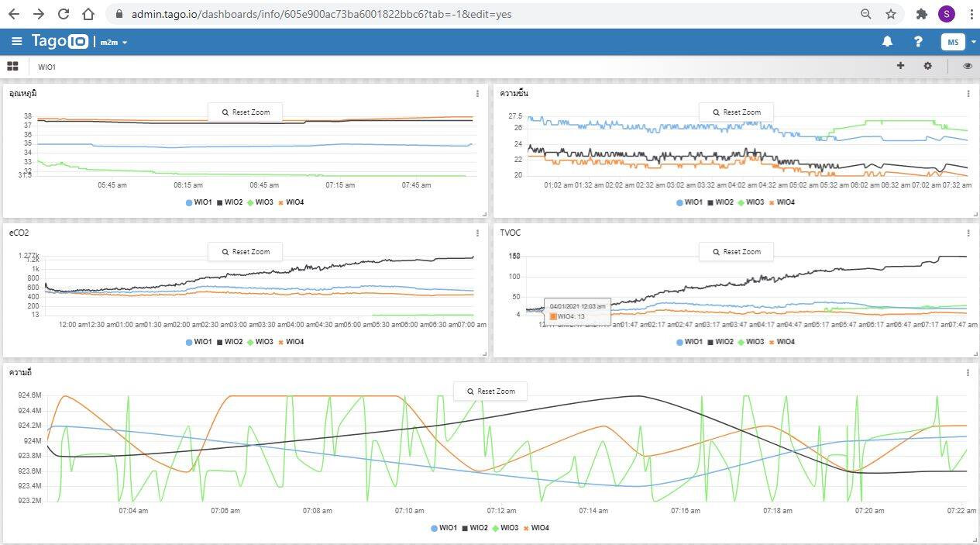Toggle WIO1 series in eCO2 legend
The height and width of the screenshot is (545, 980).
[199, 342]
